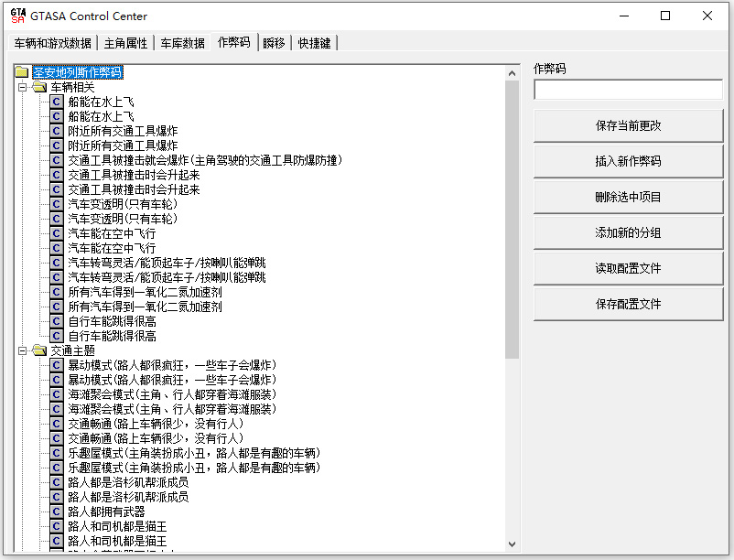Screen dimensions: 734x560
Task: Click the 添加新的分组 button
Action: click(x=628, y=232)
